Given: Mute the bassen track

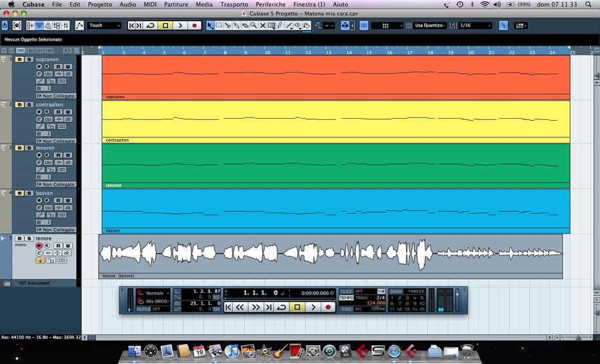Looking at the screenshot, I should tap(19, 193).
